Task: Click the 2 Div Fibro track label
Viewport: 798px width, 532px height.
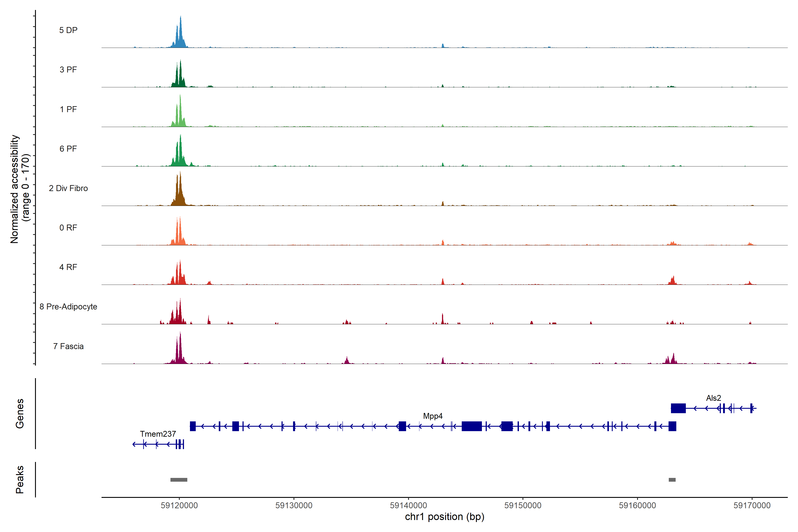Action: point(68,188)
